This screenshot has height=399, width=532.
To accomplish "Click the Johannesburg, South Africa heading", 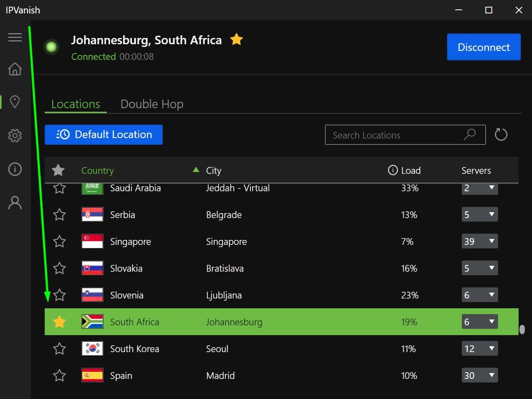I will coord(146,40).
